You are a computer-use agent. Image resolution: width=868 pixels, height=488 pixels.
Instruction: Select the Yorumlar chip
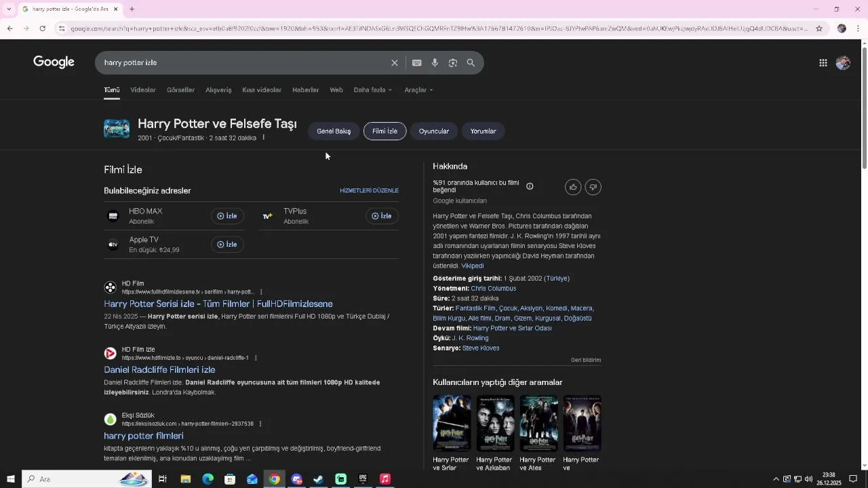point(484,131)
